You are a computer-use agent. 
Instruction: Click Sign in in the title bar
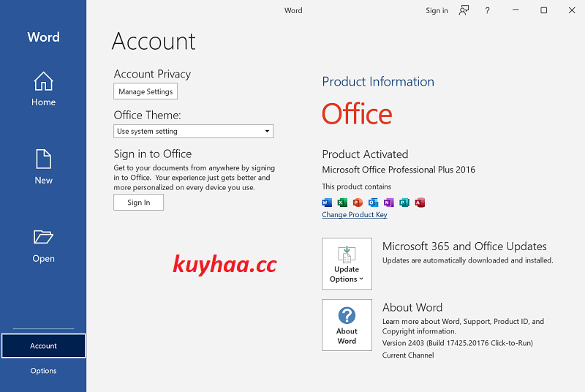pyautogui.click(x=437, y=10)
